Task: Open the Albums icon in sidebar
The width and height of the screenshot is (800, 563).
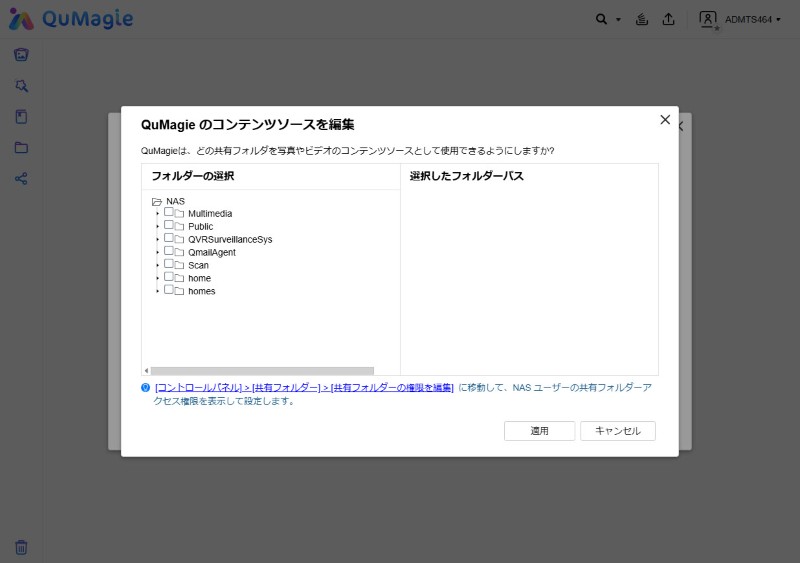Action: coord(21,117)
